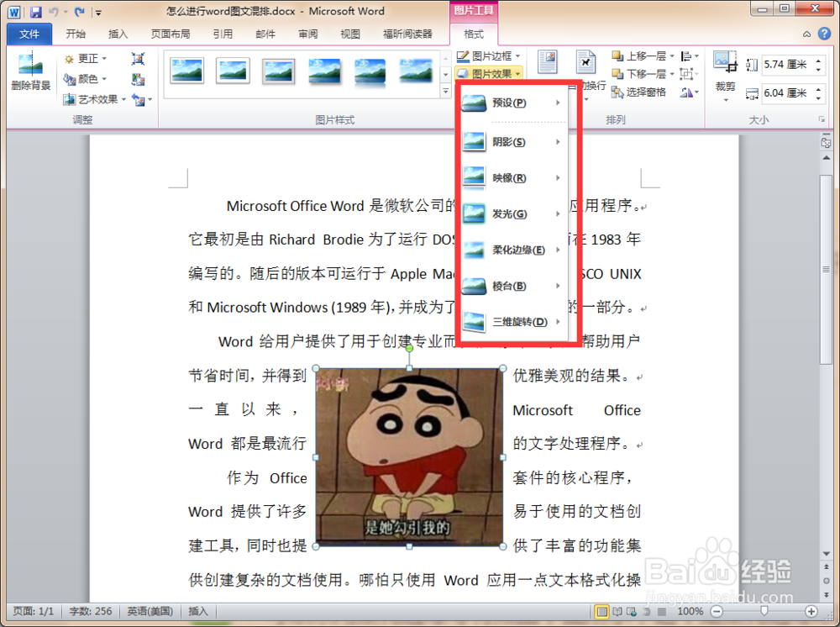840x627 pixels.
Task: Open the 下移一层 dropdown arrow
Action: click(x=672, y=74)
